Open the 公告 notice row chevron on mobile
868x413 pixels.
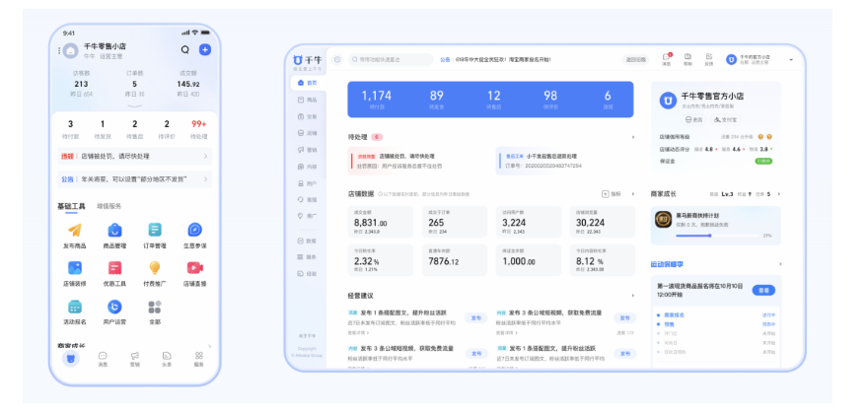pyautogui.click(x=205, y=179)
